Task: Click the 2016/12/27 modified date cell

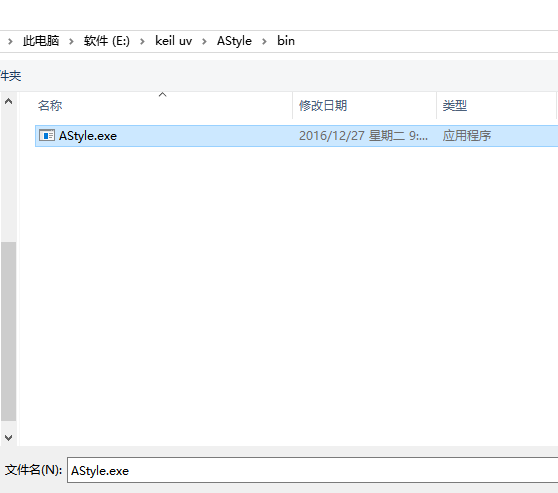Action: pos(363,136)
